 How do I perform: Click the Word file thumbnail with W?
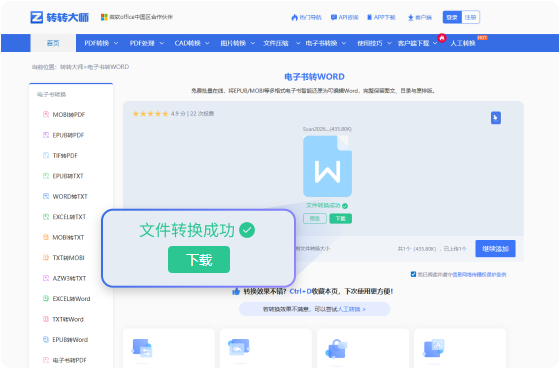(328, 166)
